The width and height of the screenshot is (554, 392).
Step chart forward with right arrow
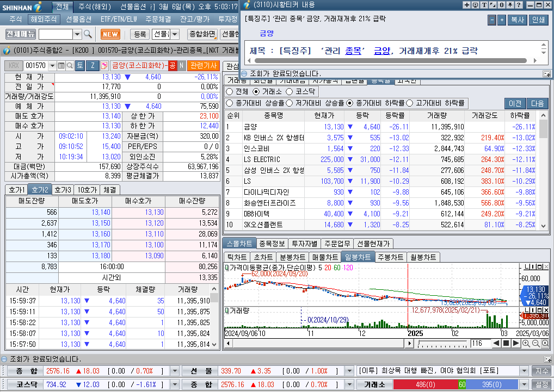515,343
